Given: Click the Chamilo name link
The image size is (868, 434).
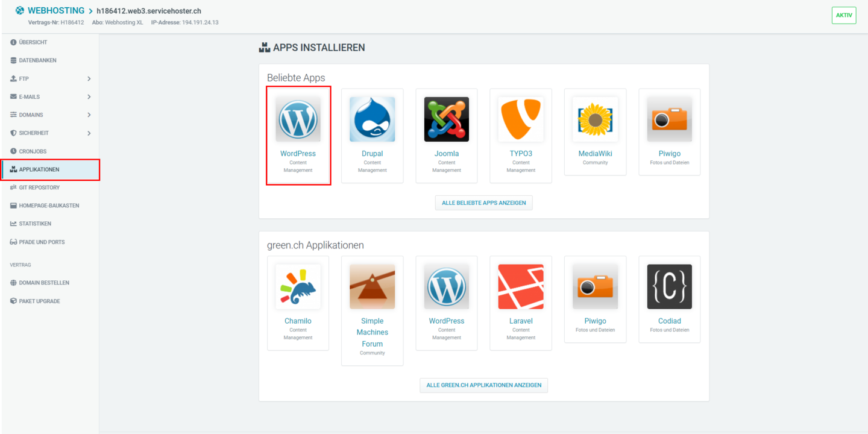Looking at the screenshot, I should point(298,321).
